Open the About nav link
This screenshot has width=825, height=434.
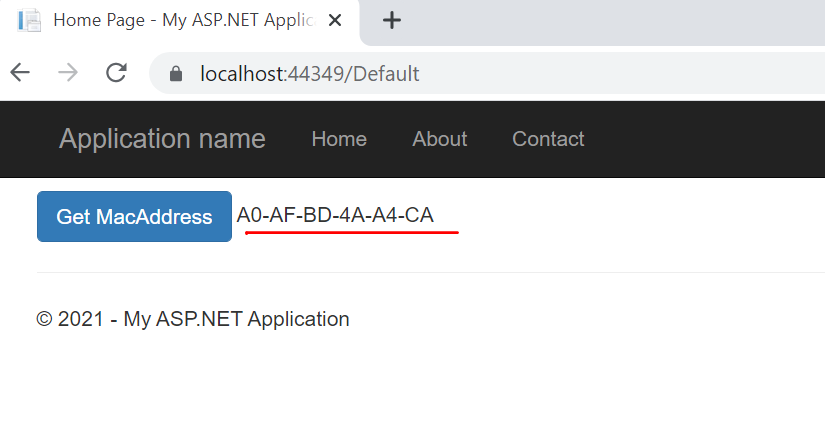coord(439,139)
